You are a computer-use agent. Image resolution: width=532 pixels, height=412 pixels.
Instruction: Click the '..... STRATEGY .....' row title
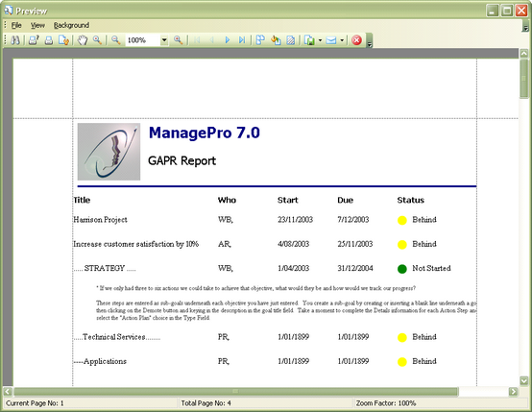click(x=105, y=268)
